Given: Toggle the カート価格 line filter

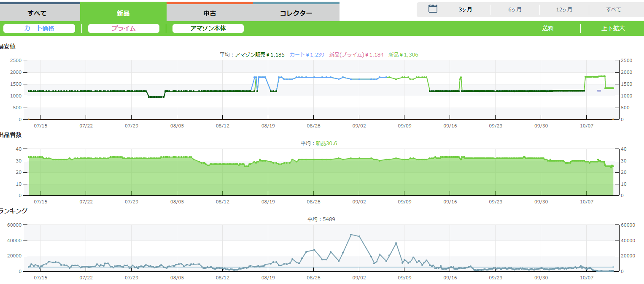Looking at the screenshot, I should point(39,28).
